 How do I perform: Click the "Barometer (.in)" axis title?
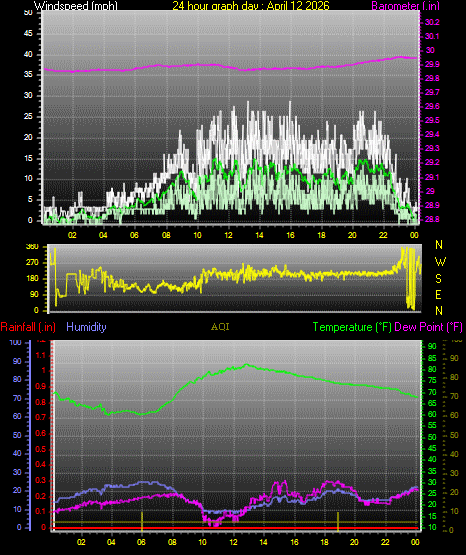coord(405,6)
